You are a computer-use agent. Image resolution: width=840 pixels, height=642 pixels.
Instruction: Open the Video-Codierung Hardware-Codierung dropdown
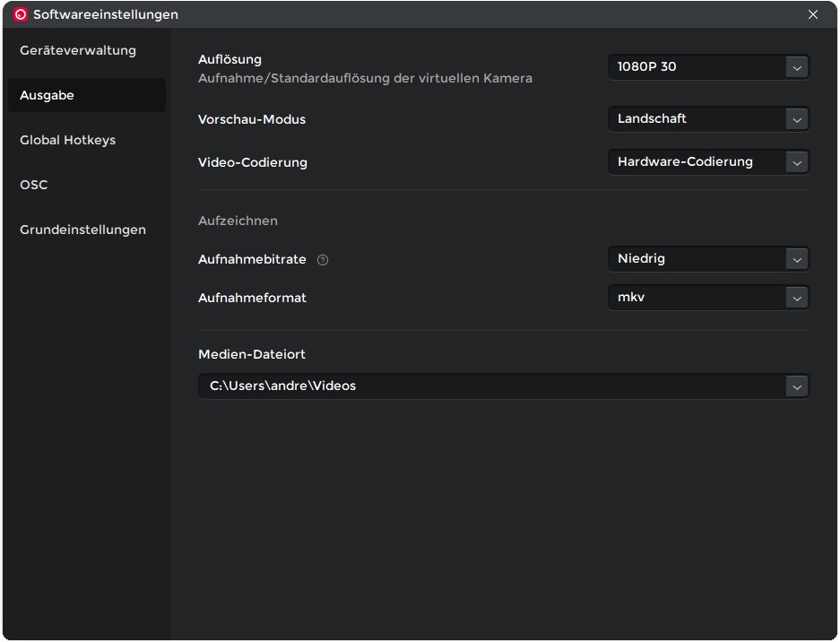(696, 162)
